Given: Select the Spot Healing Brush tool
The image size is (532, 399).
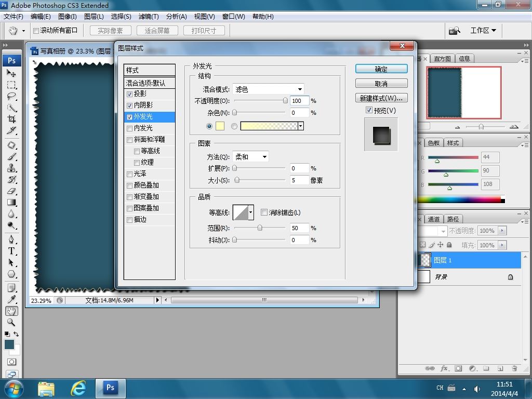Looking at the screenshot, I should 11,145.
